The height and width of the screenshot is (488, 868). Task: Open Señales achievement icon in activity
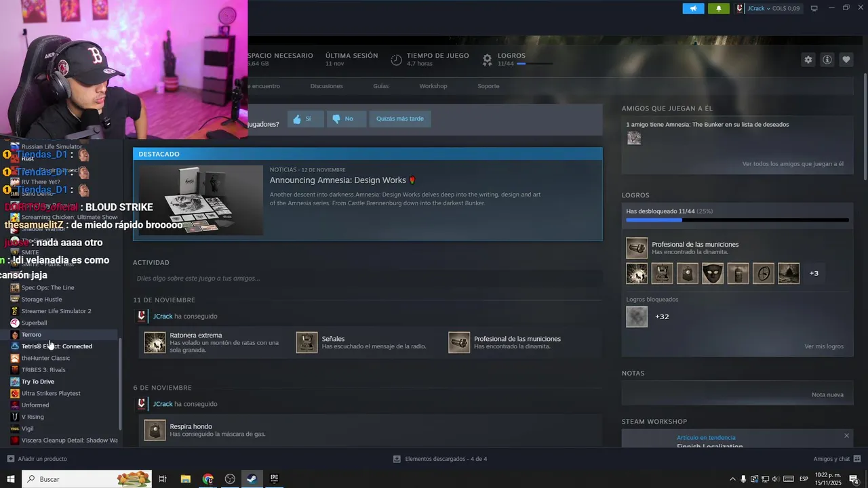coord(307,342)
